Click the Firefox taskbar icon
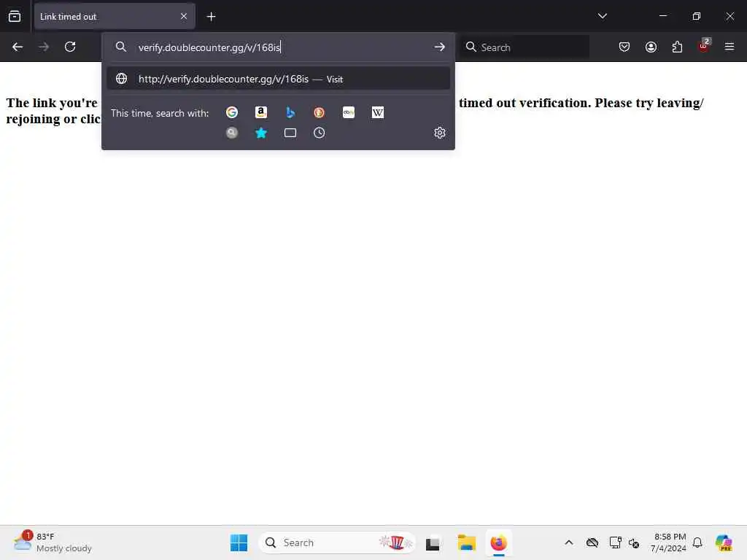The width and height of the screenshot is (747, 560). tap(499, 542)
